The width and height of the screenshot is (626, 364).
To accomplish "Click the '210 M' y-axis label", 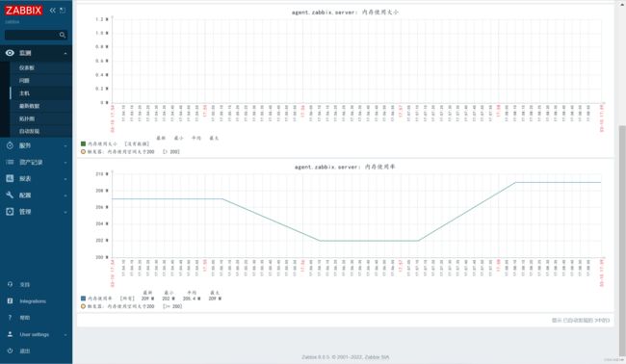I will pyautogui.click(x=102, y=174).
